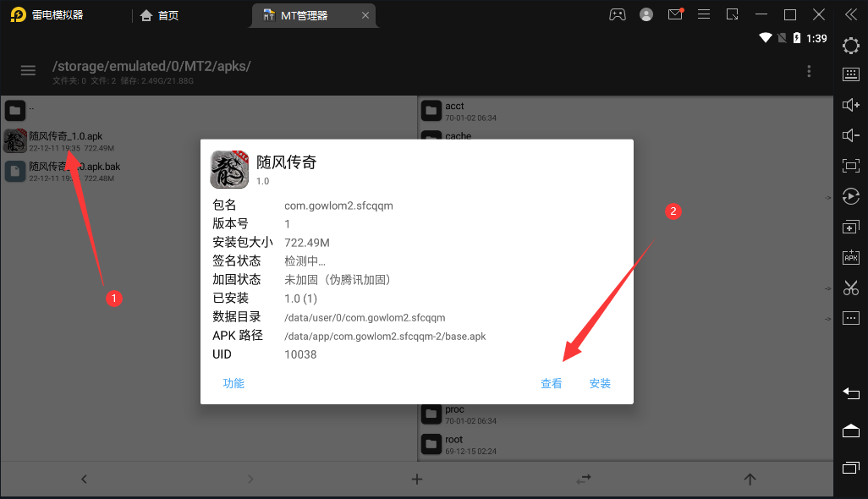This screenshot has height=499, width=868.
Task: Open LDPlayer settings via the gear icon
Action: (x=850, y=46)
